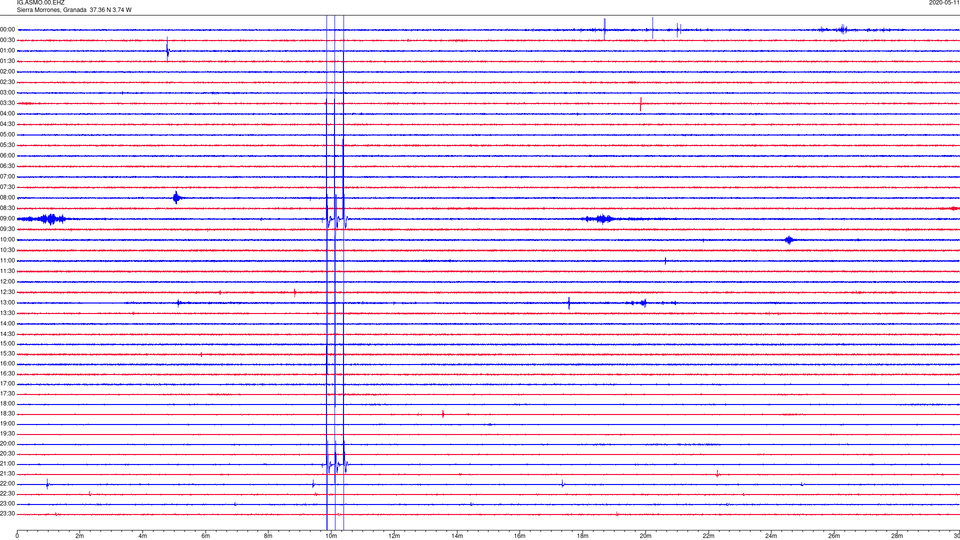Select the 22:00 row label

pos(7,484)
